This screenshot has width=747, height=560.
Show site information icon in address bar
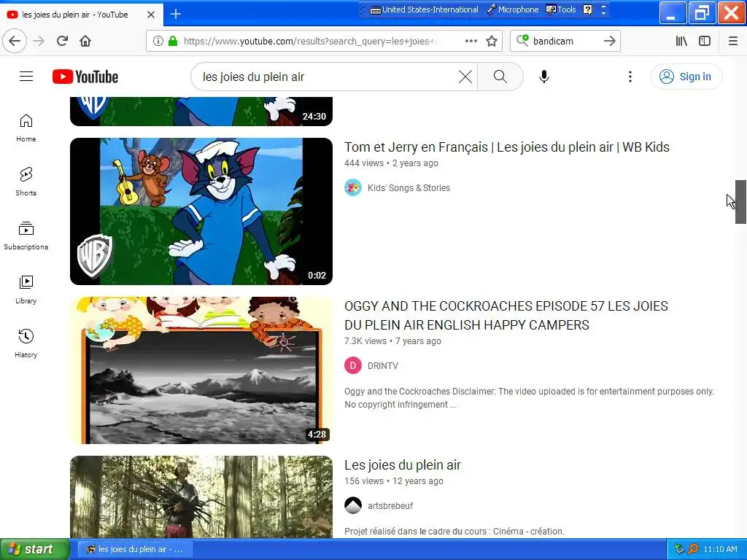click(158, 41)
